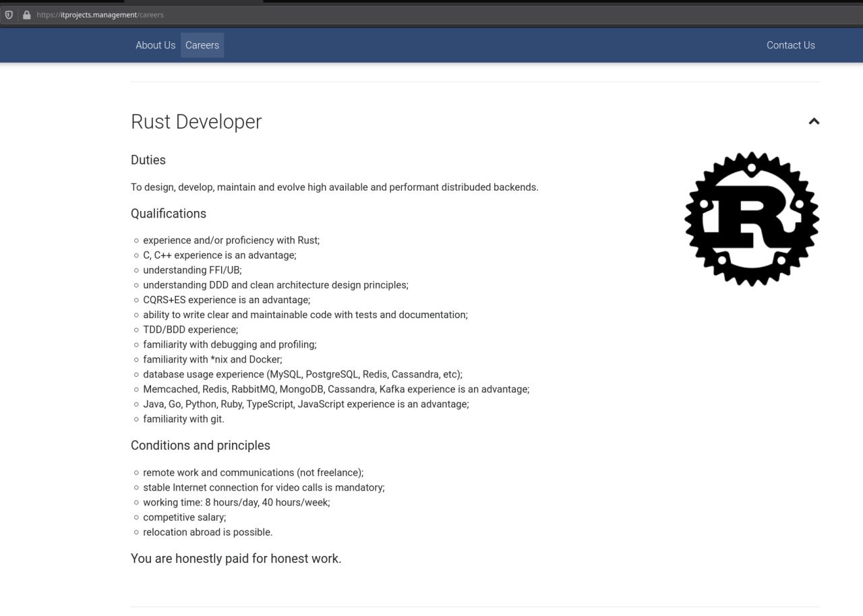
Task: Click the padlock site security icon
Action: click(x=27, y=15)
